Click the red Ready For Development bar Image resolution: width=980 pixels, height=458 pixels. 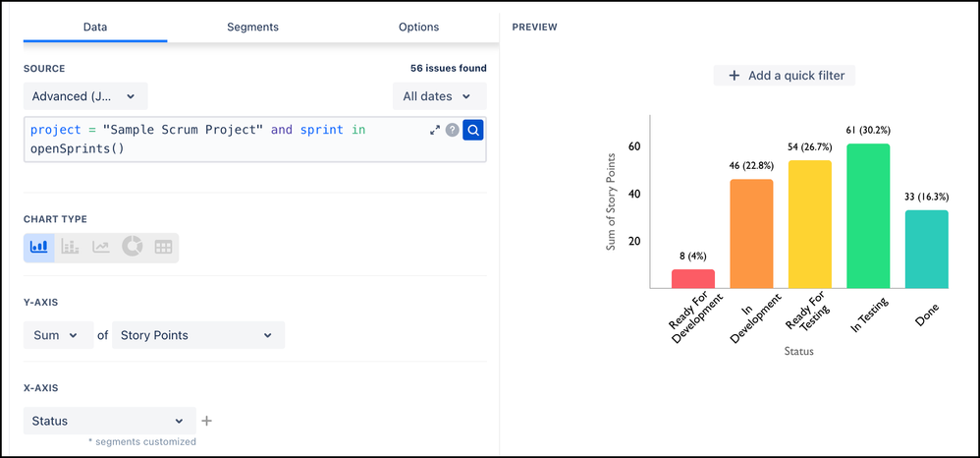(x=693, y=279)
